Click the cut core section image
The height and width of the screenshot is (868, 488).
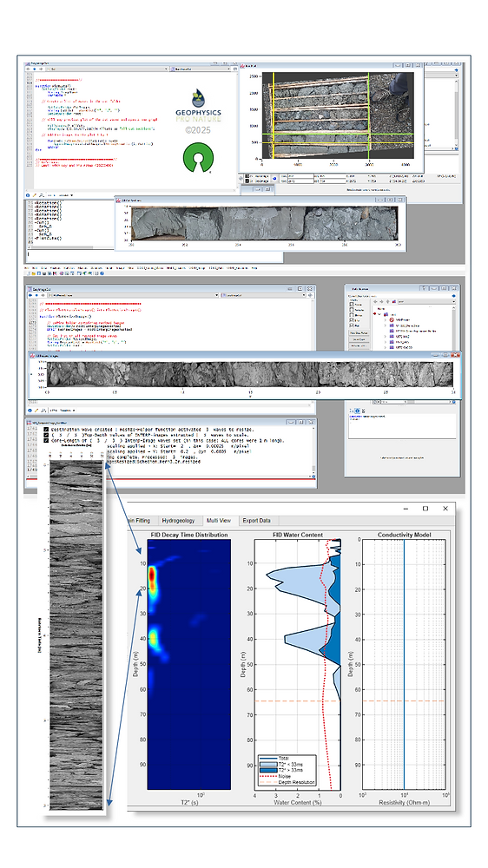coord(264,223)
